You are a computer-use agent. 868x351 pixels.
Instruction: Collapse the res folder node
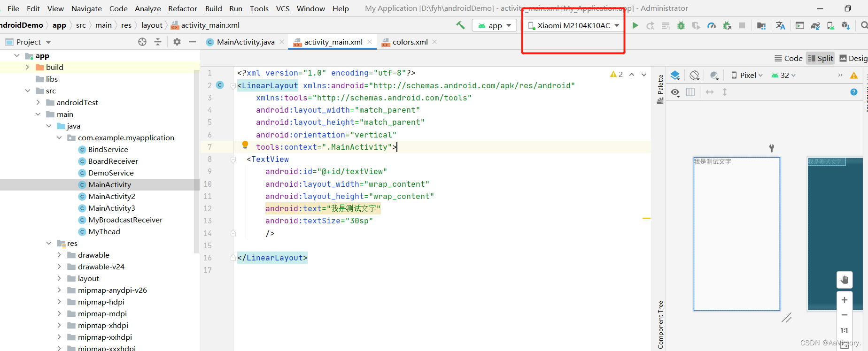[49, 243]
